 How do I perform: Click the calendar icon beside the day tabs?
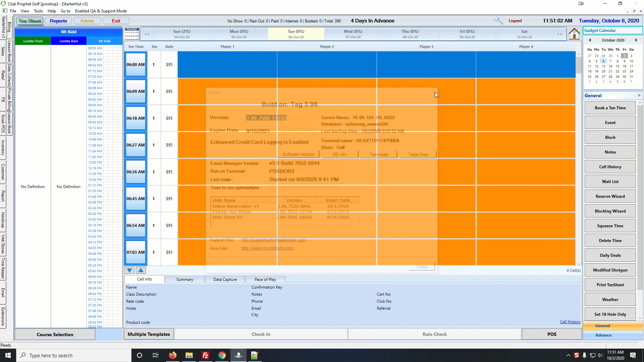(x=132, y=34)
